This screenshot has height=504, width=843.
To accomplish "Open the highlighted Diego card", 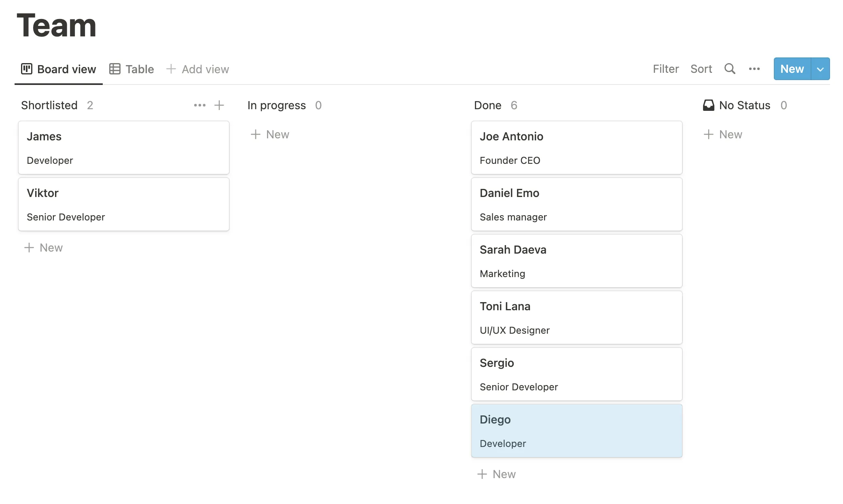I will [x=576, y=431].
